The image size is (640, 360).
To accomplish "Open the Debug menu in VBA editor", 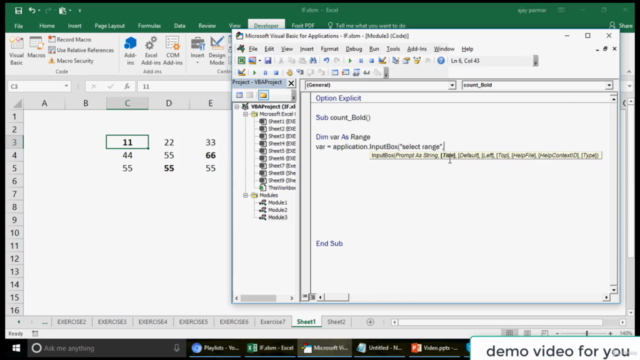I will click(353, 49).
